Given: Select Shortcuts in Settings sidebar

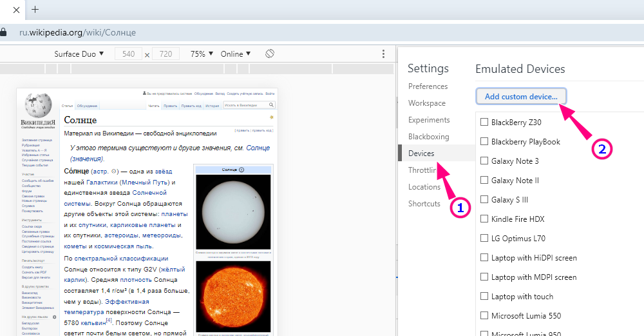Looking at the screenshot, I should pyautogui.click(x=424, y=204).
